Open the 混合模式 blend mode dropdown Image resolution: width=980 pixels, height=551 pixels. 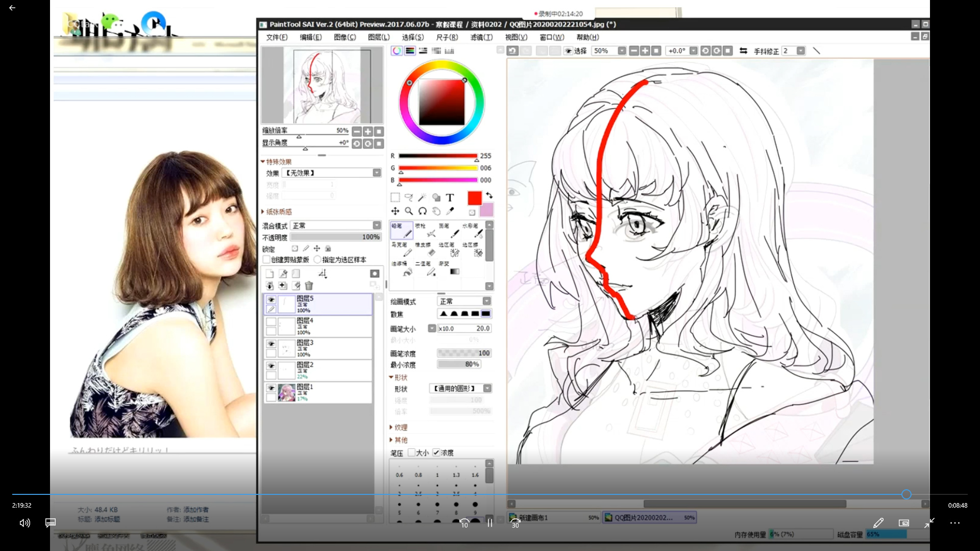coord(377,226)
